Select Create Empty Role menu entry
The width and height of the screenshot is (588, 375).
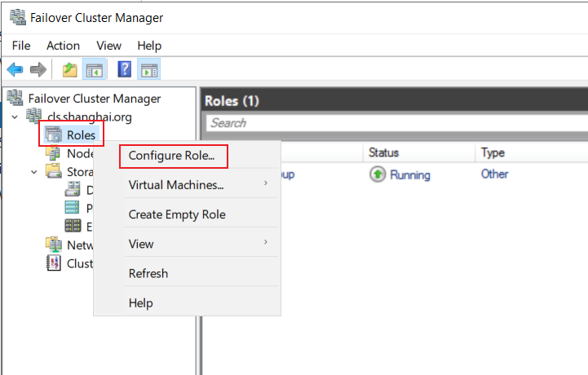[x=177, y=214]
